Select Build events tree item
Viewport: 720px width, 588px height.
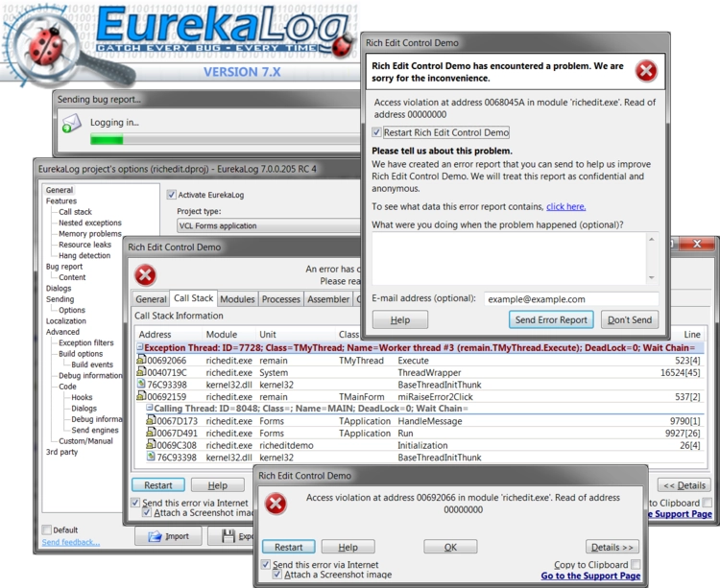[x=92, y=365]
